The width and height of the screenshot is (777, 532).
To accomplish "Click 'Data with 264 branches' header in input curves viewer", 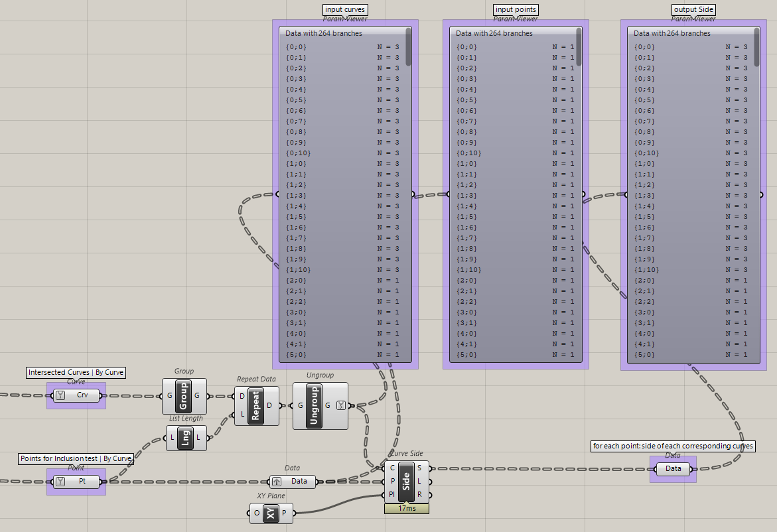I will pos(324,33).
